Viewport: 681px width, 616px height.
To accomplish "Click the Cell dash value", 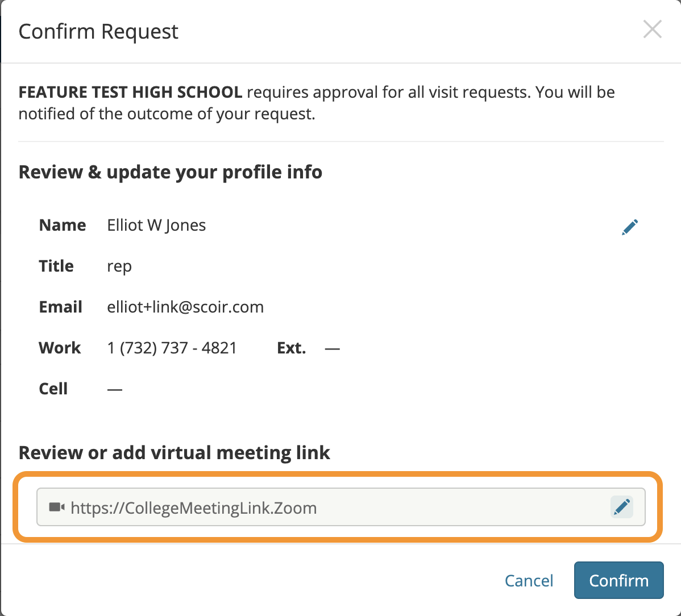I will (115, 389).
